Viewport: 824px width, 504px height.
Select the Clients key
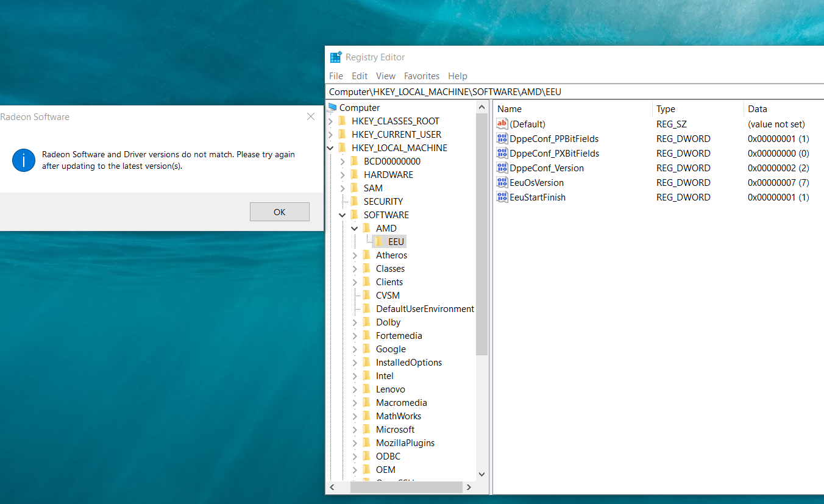pos(389,282)
